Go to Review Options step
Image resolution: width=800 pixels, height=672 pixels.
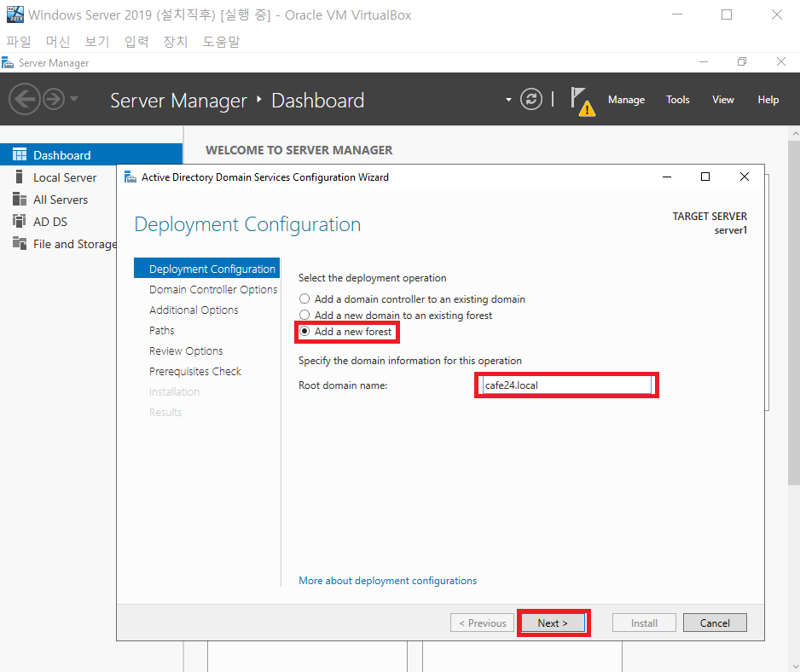point(186,351)
